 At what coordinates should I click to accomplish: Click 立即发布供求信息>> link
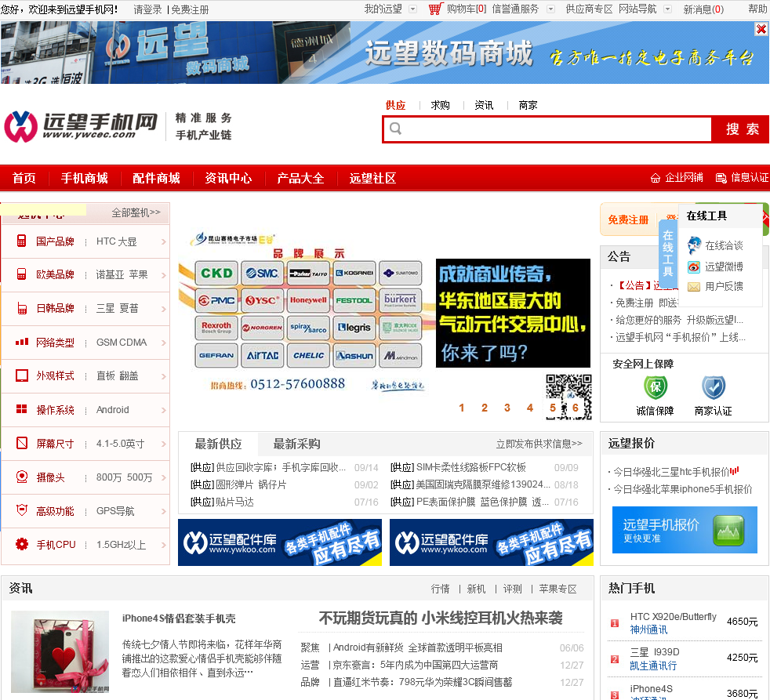coord(539,444)
